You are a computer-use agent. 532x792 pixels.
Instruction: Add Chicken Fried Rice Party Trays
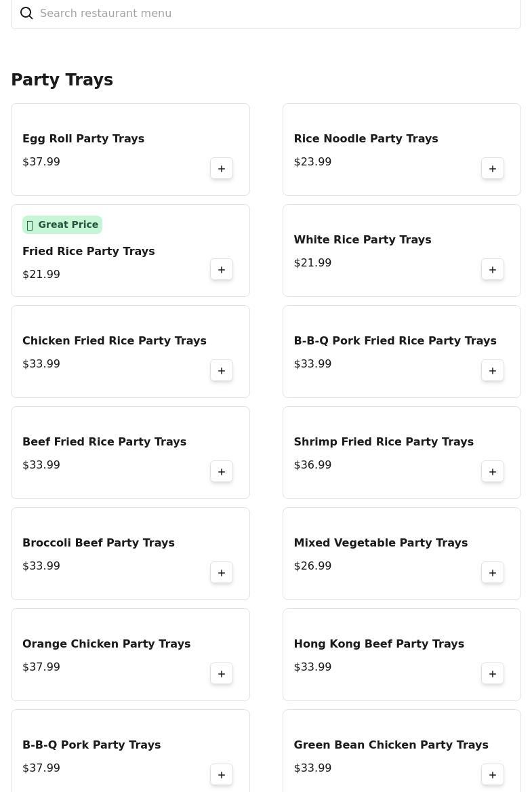(222, 371)
